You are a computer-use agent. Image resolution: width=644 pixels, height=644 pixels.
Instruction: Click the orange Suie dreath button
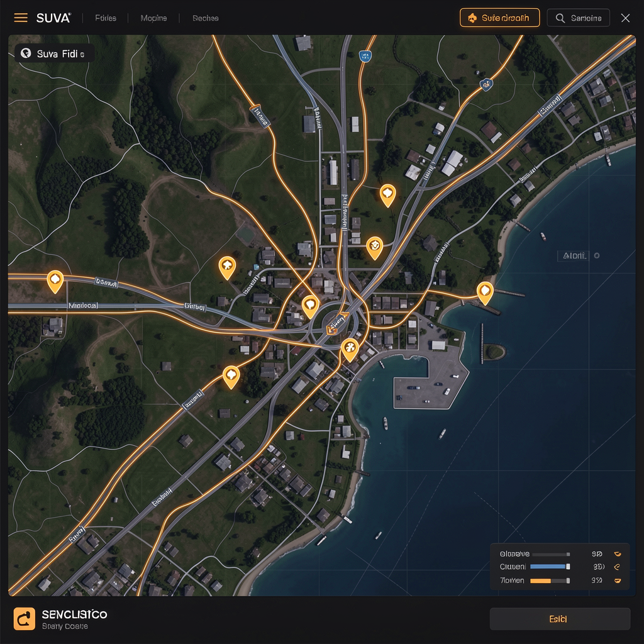499,18
